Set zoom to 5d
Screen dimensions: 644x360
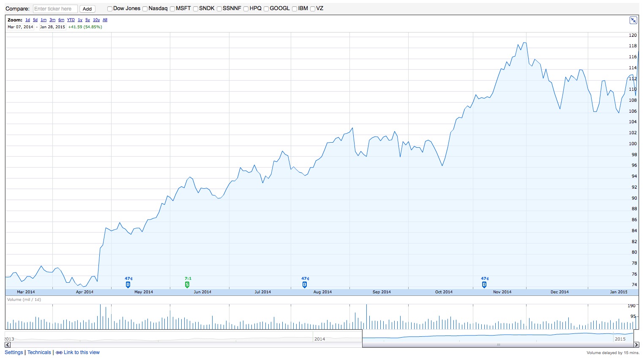point(35,20)
